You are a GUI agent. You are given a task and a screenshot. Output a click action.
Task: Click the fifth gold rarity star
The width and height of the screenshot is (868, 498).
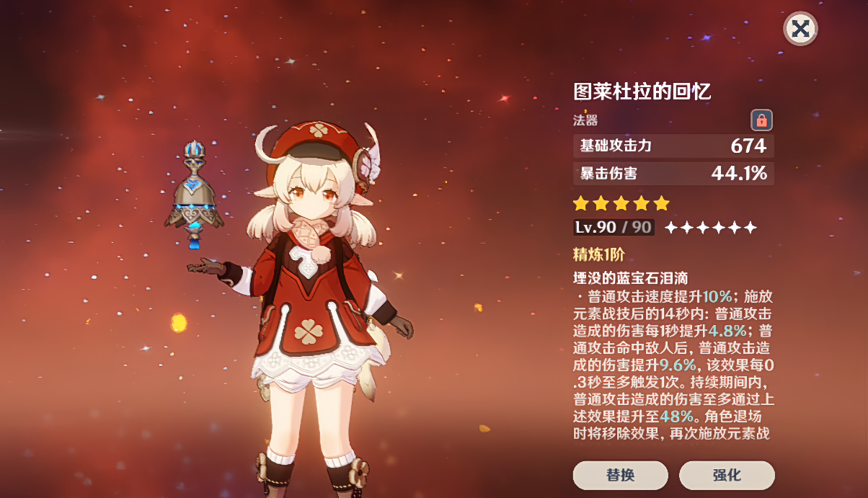tap(661, 203)
